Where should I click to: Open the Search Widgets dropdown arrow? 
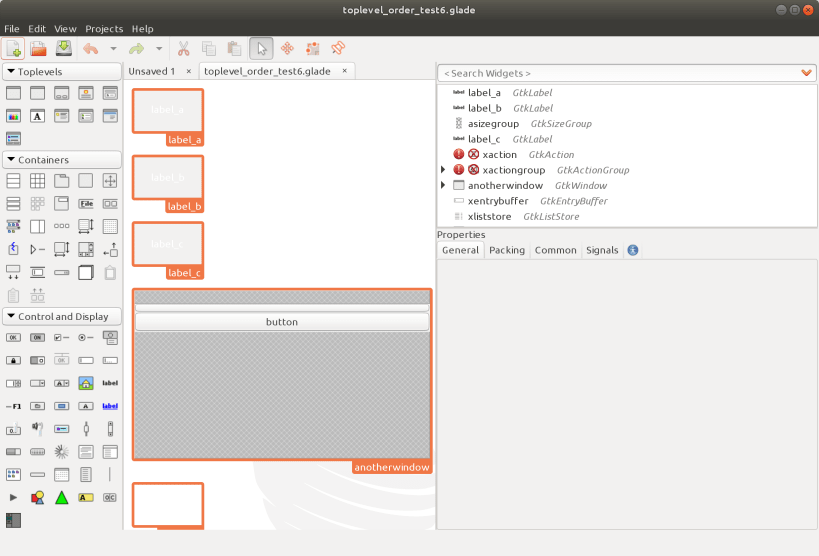pos(806,73)
